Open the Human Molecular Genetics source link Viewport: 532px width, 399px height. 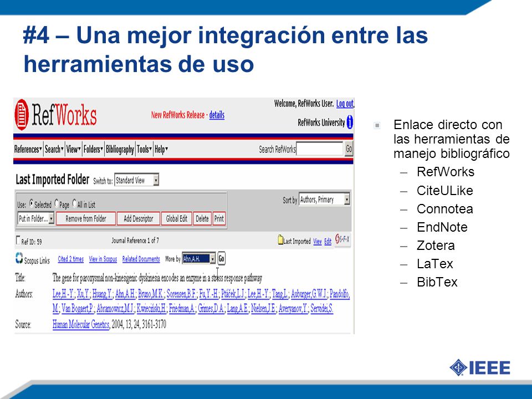point(81,325)
